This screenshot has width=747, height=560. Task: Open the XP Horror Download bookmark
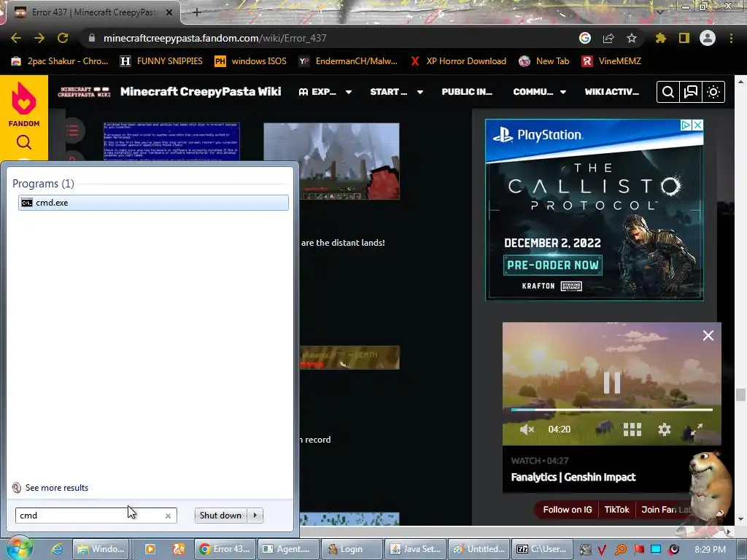tap(459, 61)
